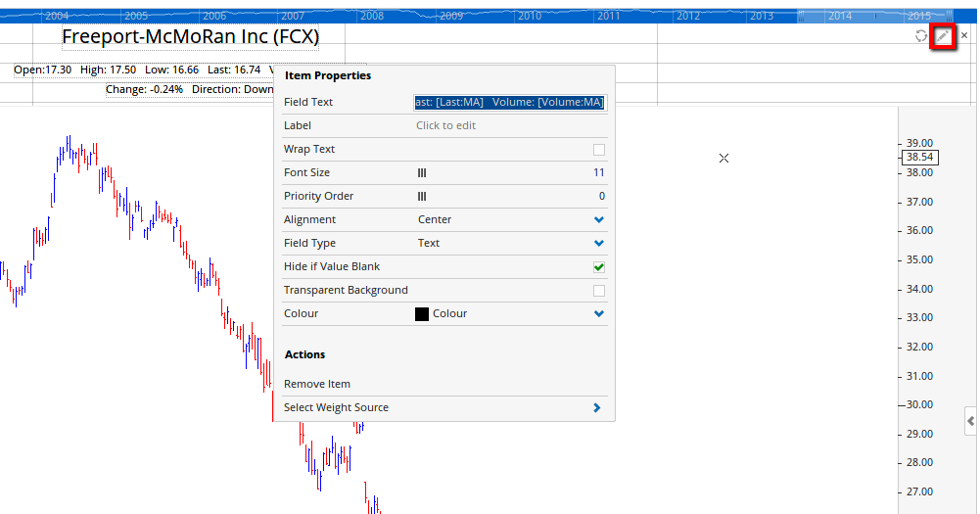
Task: Select the Open High Low Last data field
Action: pos(144,70)
